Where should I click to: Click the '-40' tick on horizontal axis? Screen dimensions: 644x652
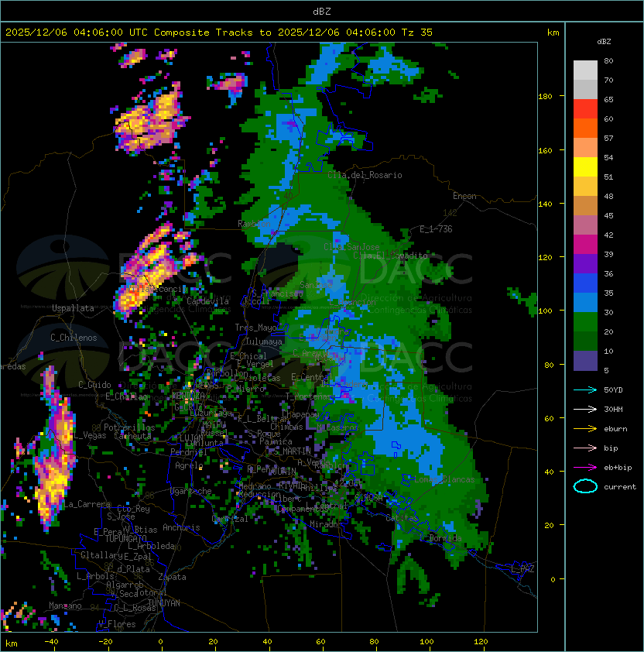click(x=51, y=642)
